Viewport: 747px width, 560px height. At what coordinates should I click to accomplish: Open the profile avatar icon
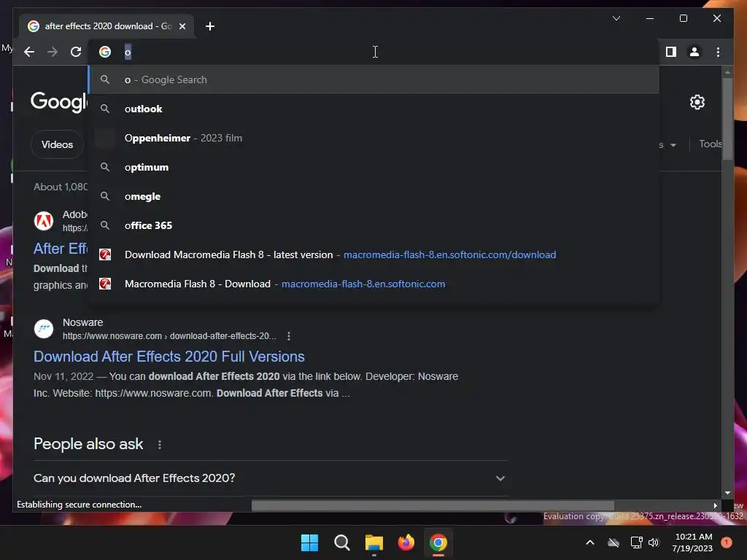pyautogui.click(x=694, y=52)
